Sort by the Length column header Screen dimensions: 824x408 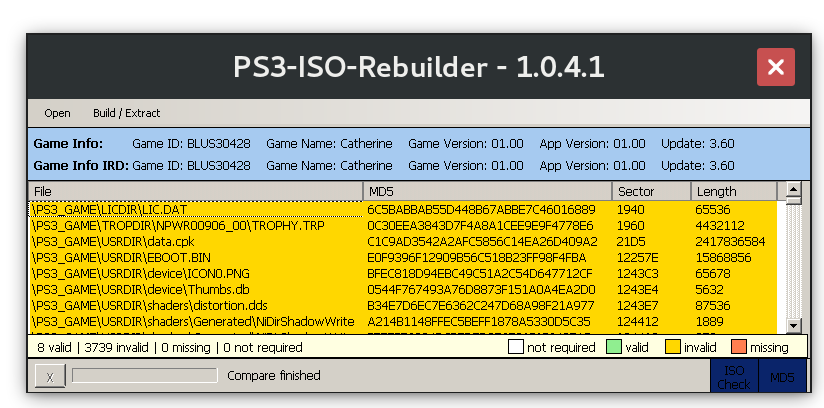pos(734,191)
